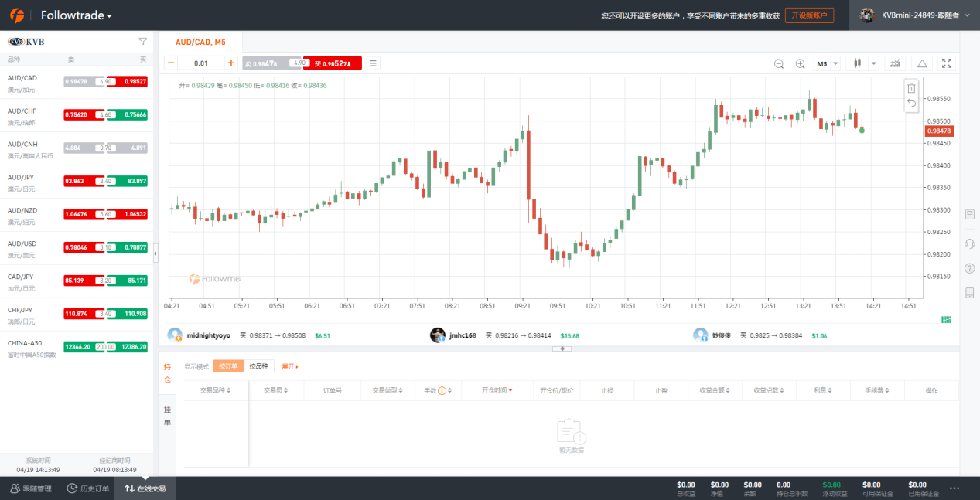
Task: Open the Followtrade dropdown menu
Action: (x=77, y=15)
